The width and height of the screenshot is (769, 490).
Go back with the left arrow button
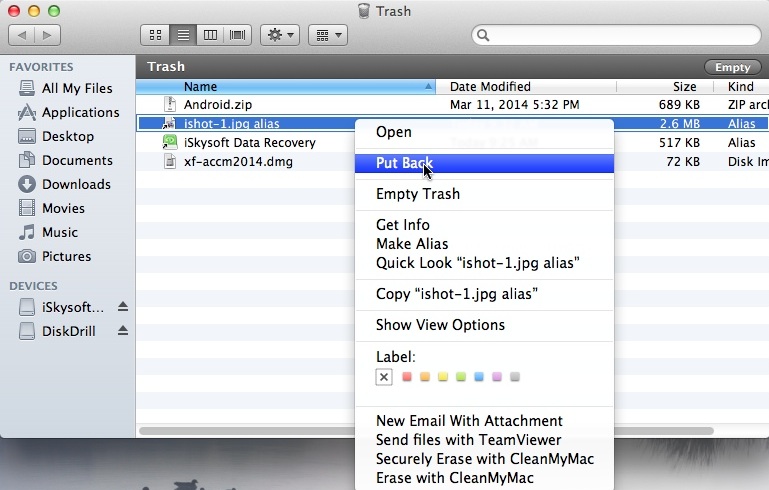pos(22,35)
